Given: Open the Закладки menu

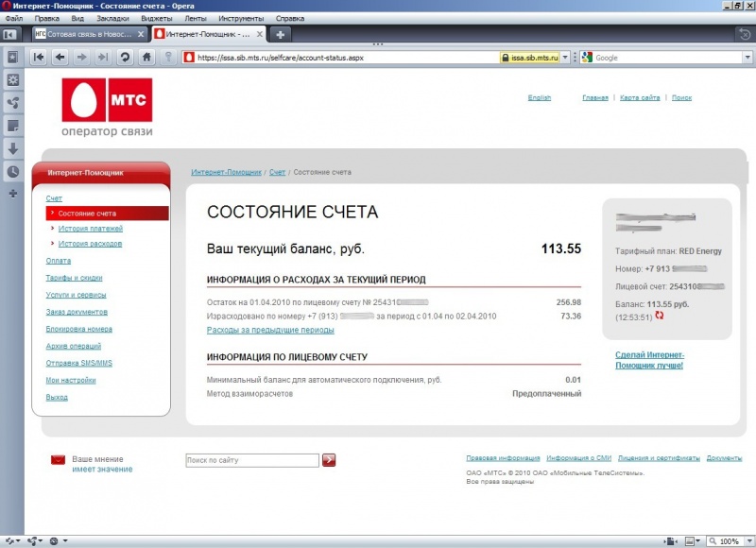Looking at the screenshot, I should click(112, 18).
